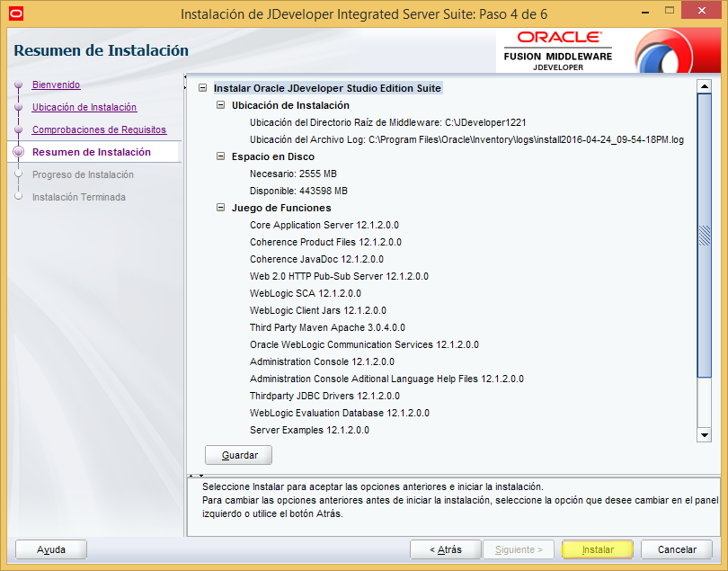Screen dimensions: 728x571
Task: Click the Resumen de Instalación step bullet icon
Action: coord(19,152)
